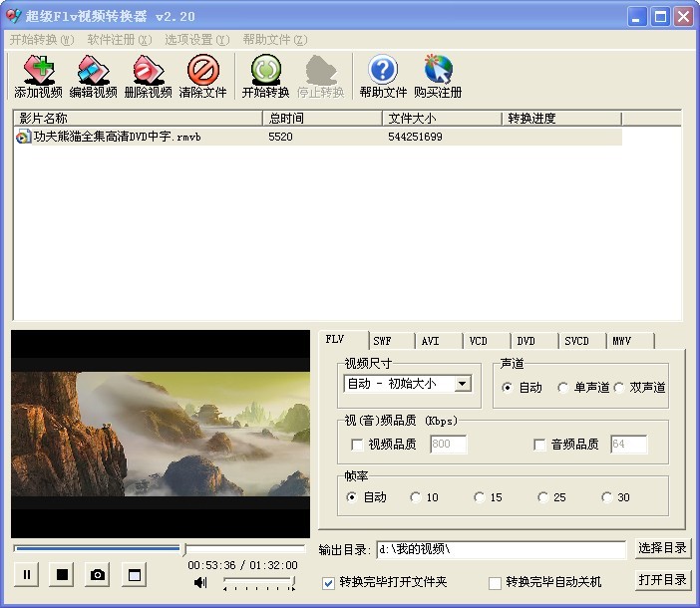Viewport: 700px width, 608px height.
Task: Click the video bitrate 800 field
Action: coord(448,445)
